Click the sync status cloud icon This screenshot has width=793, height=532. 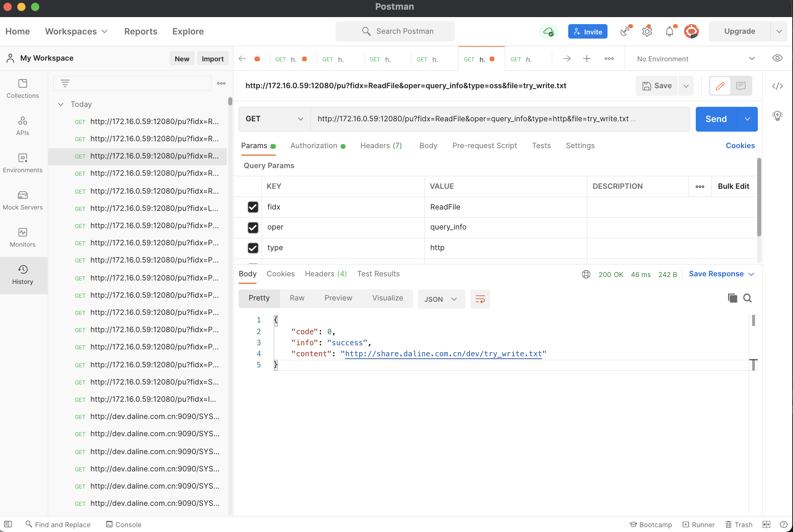[x=548, y=32]
